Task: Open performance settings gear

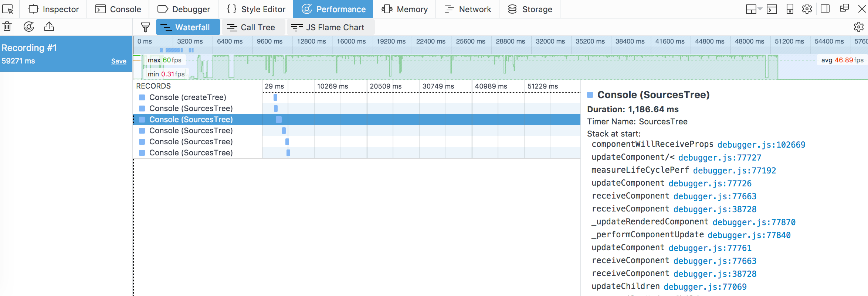Action: (858, 27)
